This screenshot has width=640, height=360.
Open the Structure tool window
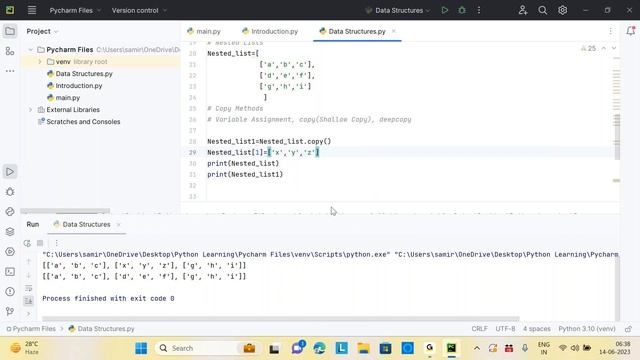(x=10, y=51)
